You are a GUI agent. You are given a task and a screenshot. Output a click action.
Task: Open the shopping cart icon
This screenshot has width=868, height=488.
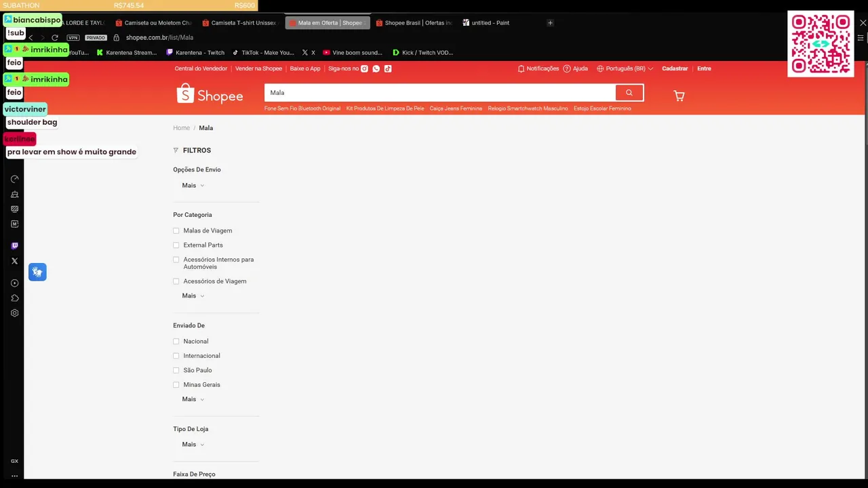[x=679, y=96]
